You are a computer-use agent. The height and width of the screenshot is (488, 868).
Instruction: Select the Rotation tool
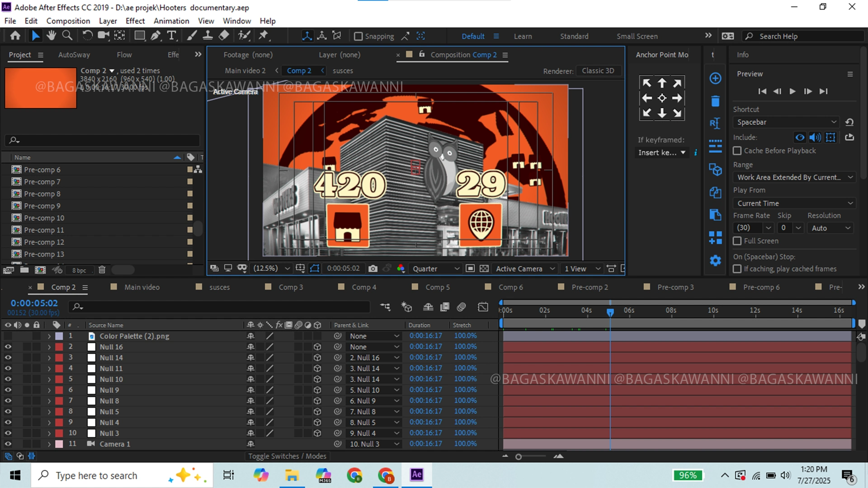pyautogui.click(x=87, y=36)
